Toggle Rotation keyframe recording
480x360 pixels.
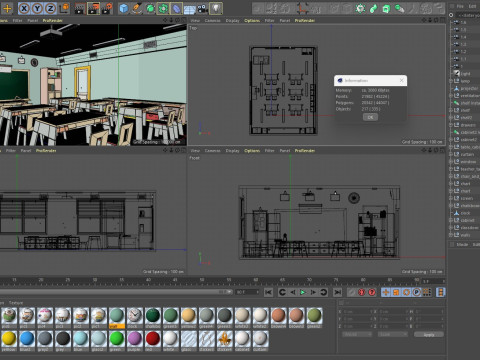(406, 292)
